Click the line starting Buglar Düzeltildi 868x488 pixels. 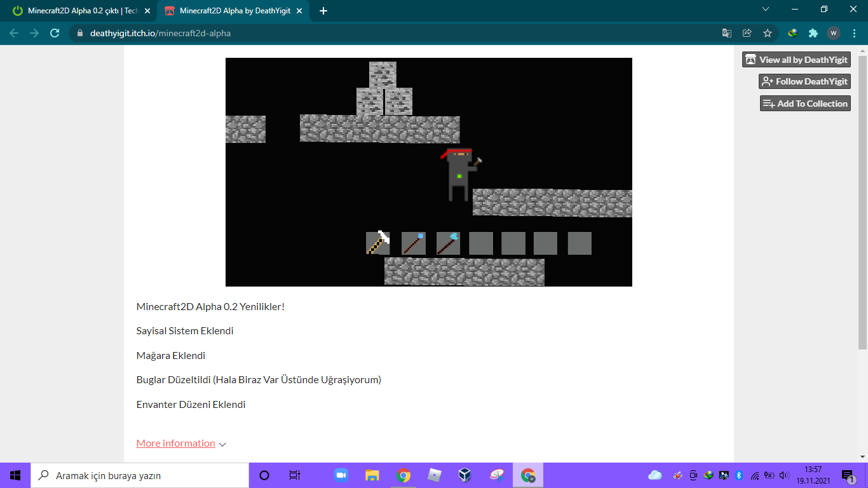click(x=259, y=380)
